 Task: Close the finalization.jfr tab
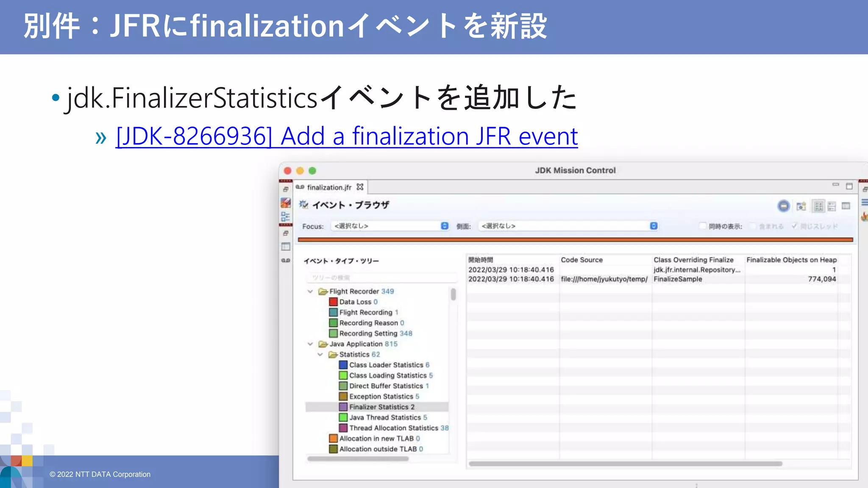(360, 187)
